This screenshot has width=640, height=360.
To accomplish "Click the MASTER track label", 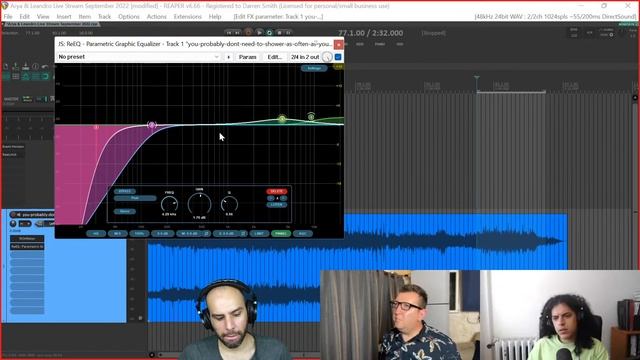I will pos(11,99).
